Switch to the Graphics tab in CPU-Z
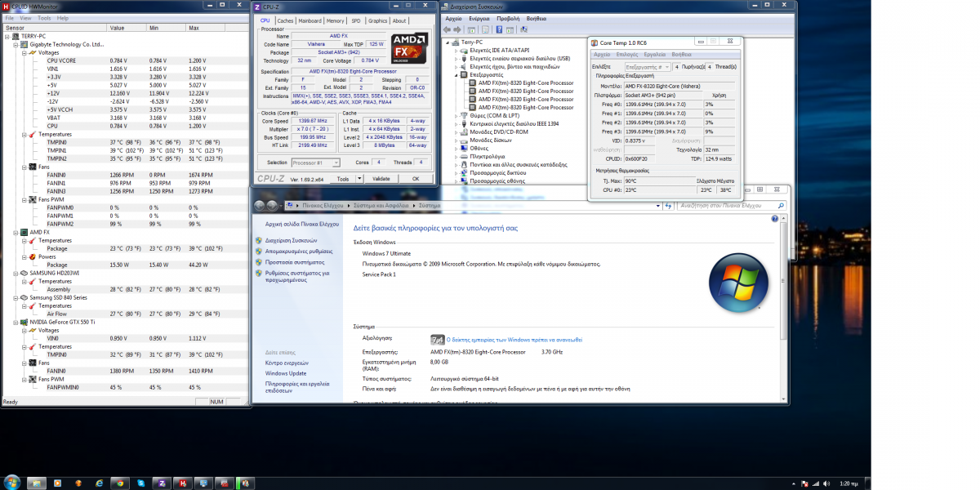980x490 pixels. (377, 20)
